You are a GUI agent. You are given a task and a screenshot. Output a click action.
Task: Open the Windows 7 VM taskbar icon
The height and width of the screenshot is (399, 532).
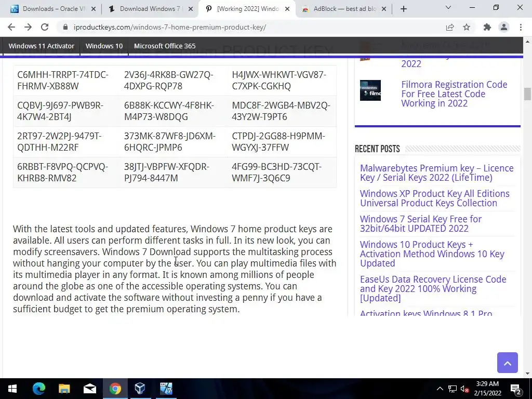(166, 389)
